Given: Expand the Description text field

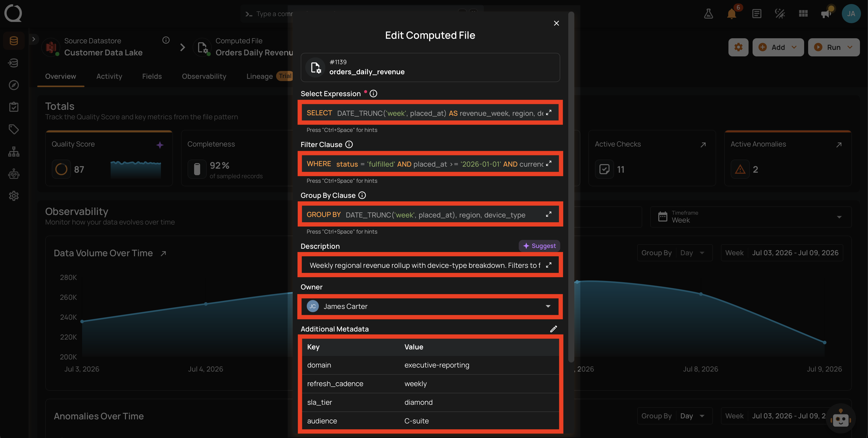Looking at the screenshot, I should coord(549,265).
